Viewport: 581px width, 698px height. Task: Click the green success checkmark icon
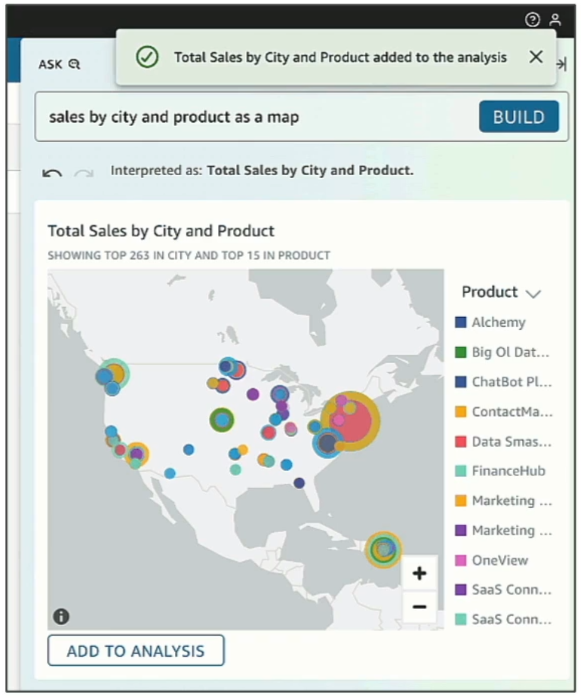point(147,57)
